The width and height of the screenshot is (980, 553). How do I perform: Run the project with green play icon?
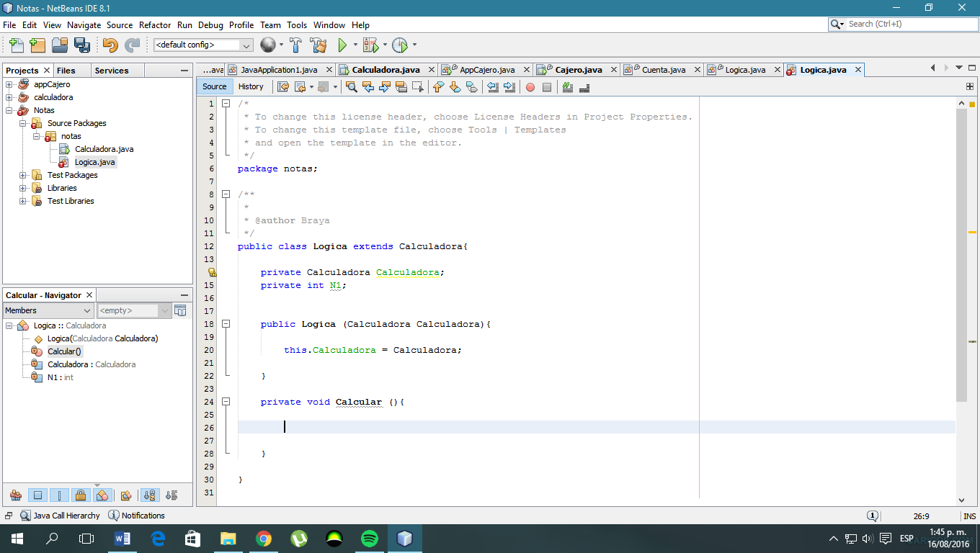coord(342,45)
